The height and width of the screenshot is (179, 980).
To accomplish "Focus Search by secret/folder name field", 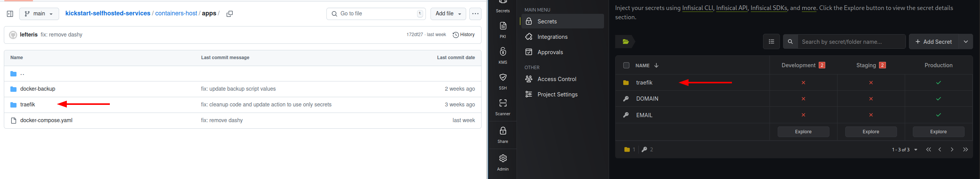I will [x=851, y=41].
